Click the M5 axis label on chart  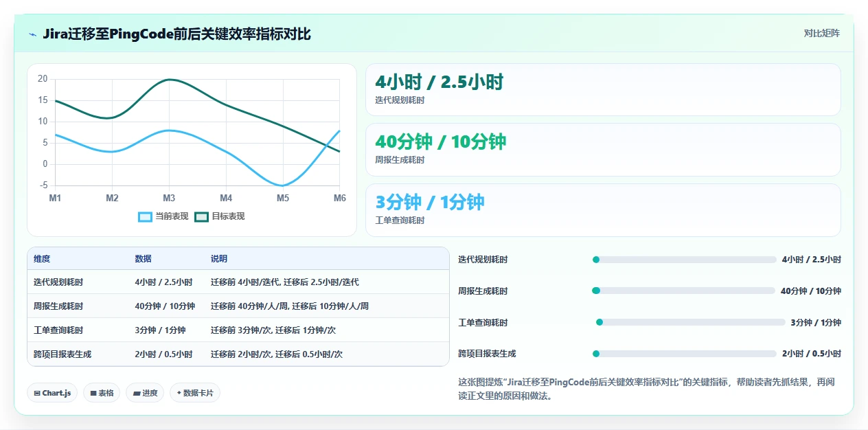(283, 198)
